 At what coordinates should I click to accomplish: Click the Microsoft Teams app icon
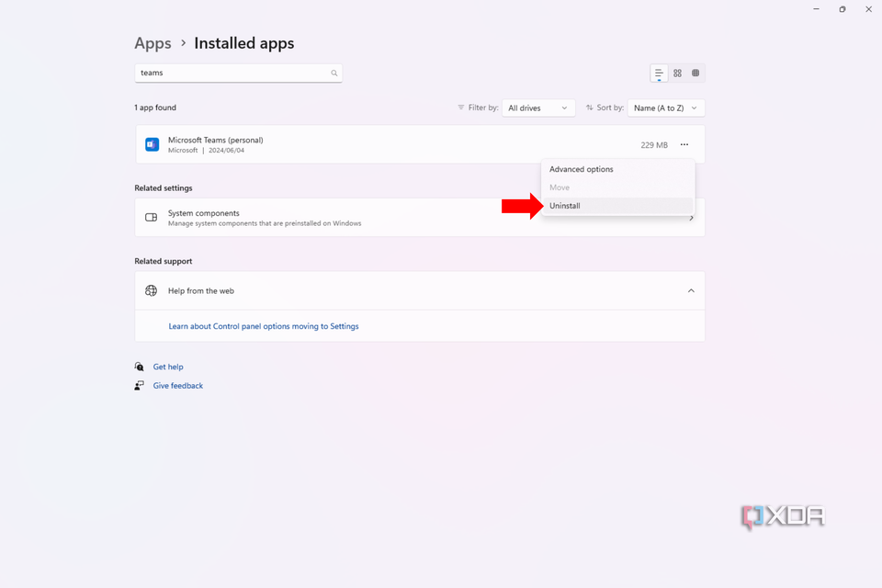(152, 144)
